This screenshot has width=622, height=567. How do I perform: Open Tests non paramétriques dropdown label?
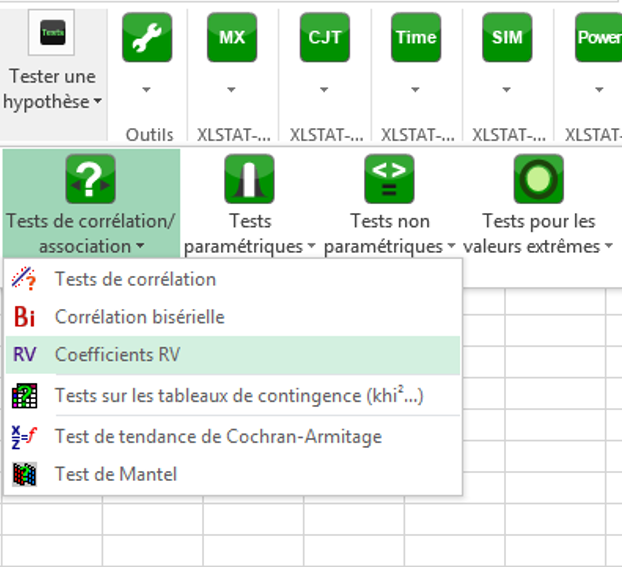pos(390,234)
